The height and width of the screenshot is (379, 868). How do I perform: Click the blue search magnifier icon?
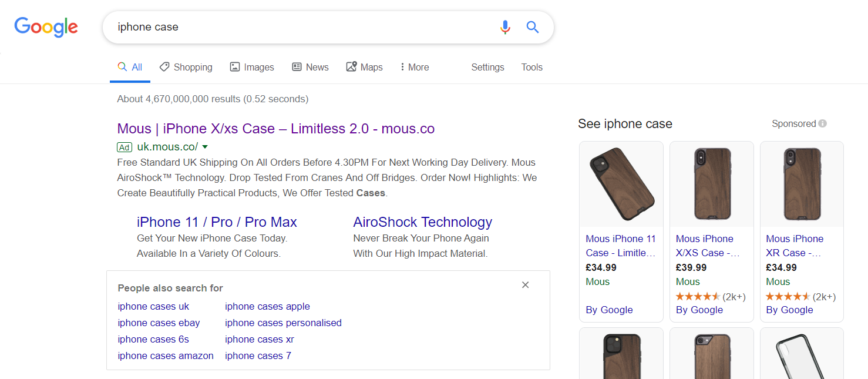tap(533, 27)
